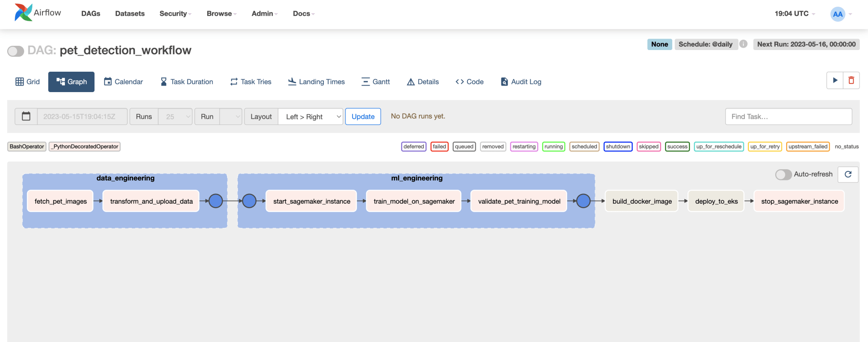Select the build_docker_image task node

642,201
